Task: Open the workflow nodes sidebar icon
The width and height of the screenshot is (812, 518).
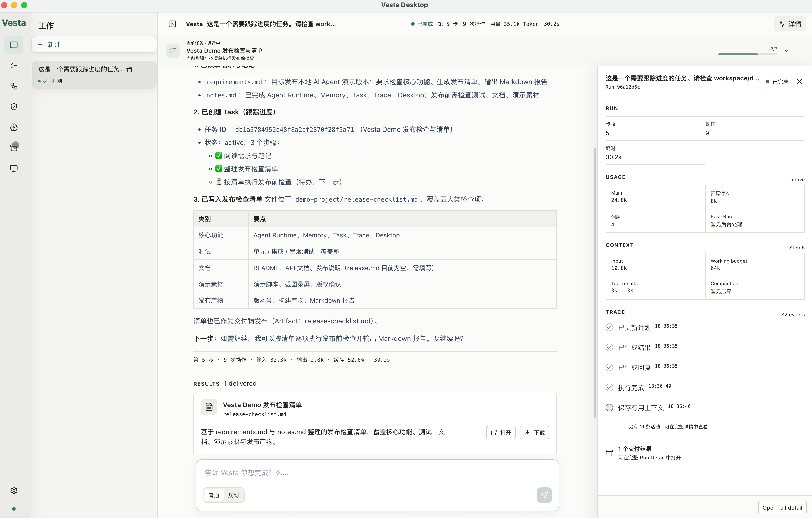Action: 14,86
